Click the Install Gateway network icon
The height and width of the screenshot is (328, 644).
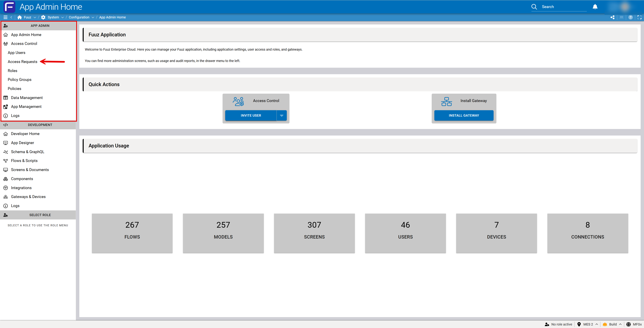point(446,101)
